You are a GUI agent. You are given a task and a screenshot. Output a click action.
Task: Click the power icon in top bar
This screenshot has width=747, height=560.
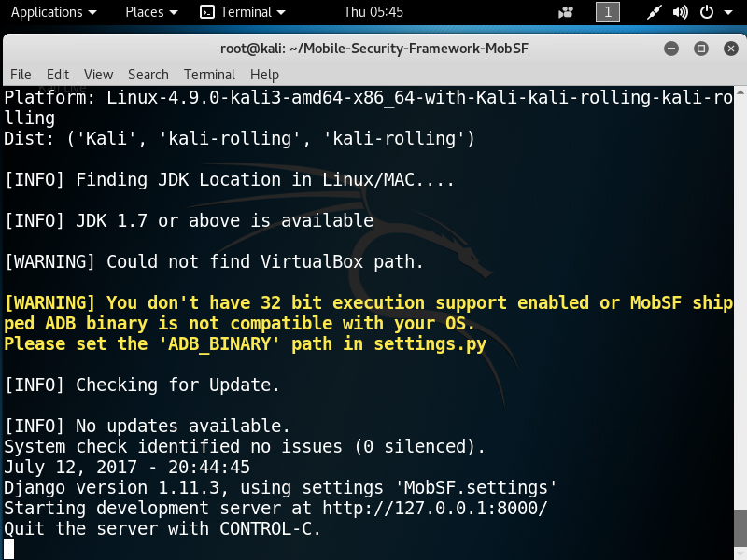[x=707, y=12]
